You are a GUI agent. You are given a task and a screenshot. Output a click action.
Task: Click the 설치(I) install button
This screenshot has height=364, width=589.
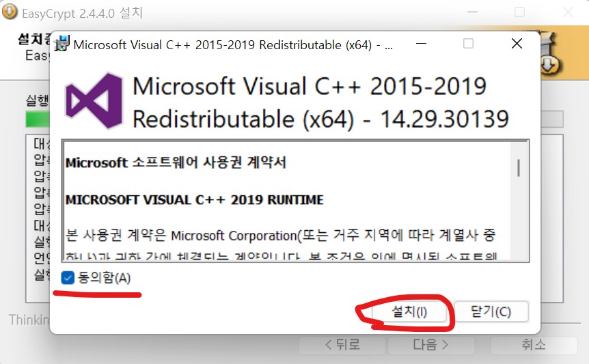pyautogui.click(x=409, y=312)
